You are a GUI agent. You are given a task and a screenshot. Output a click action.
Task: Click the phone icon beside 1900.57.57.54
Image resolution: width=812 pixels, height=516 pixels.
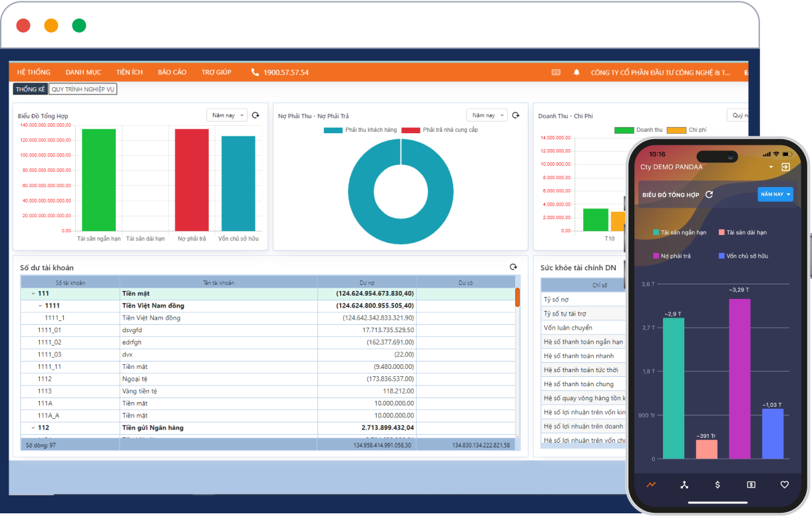coord(255,73)
